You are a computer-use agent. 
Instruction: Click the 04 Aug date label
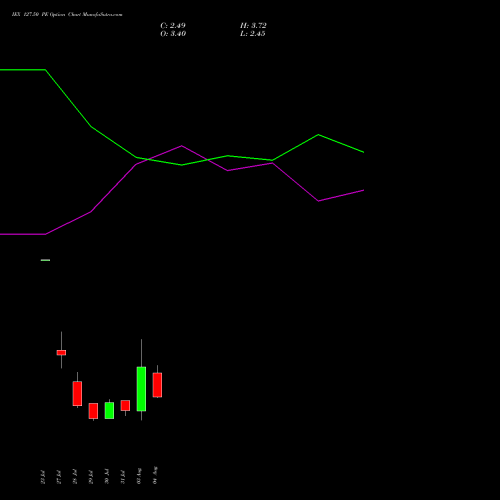pos(155,475)
